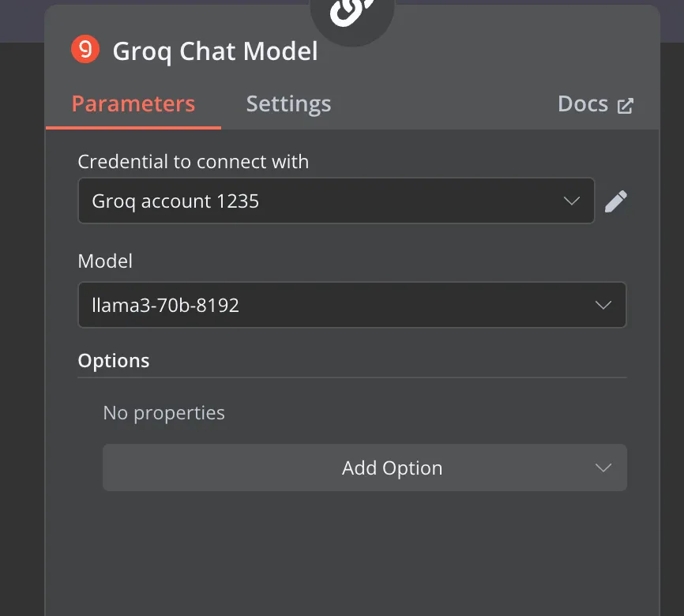Image resolution: width=684 pixels, height=616 pixels.
Task: Click the chevron arrow in the Model field
Action: tap(603, 305)
